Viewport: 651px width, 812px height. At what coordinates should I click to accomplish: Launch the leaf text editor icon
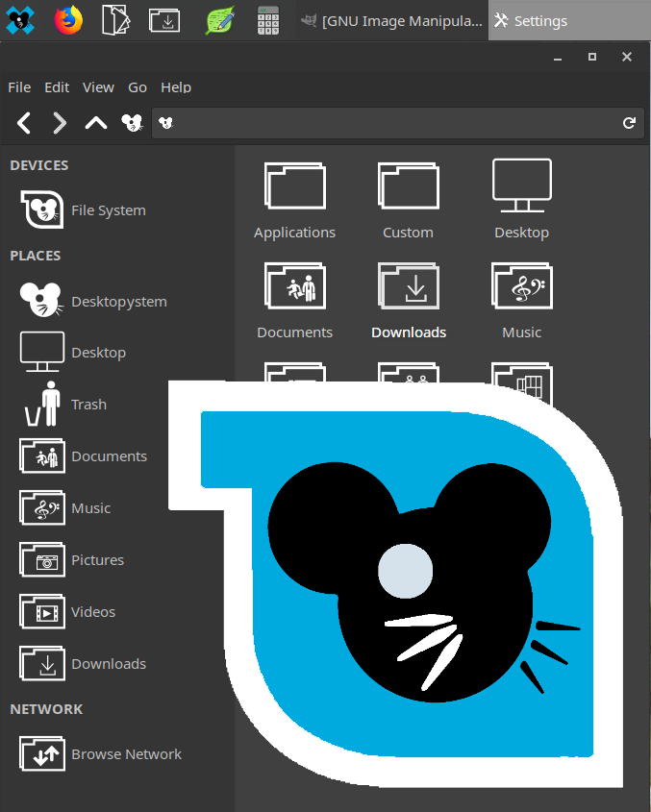pos(220,20)
